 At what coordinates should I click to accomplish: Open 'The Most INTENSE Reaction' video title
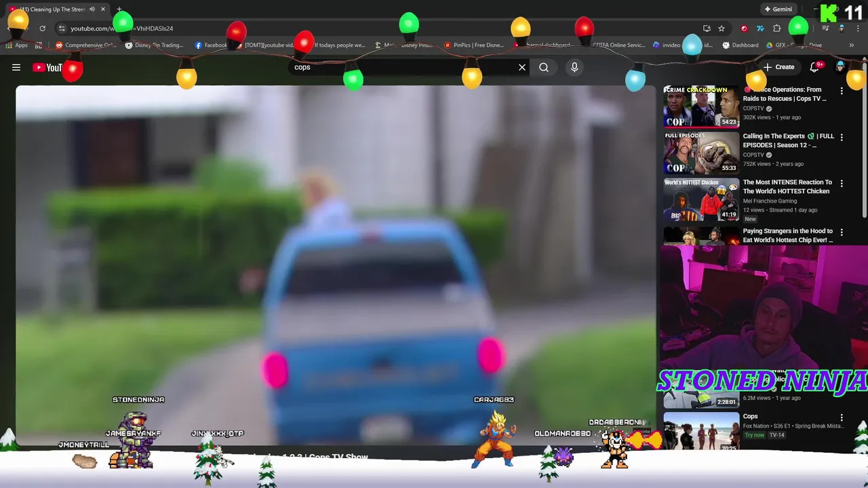pos(787,186)
